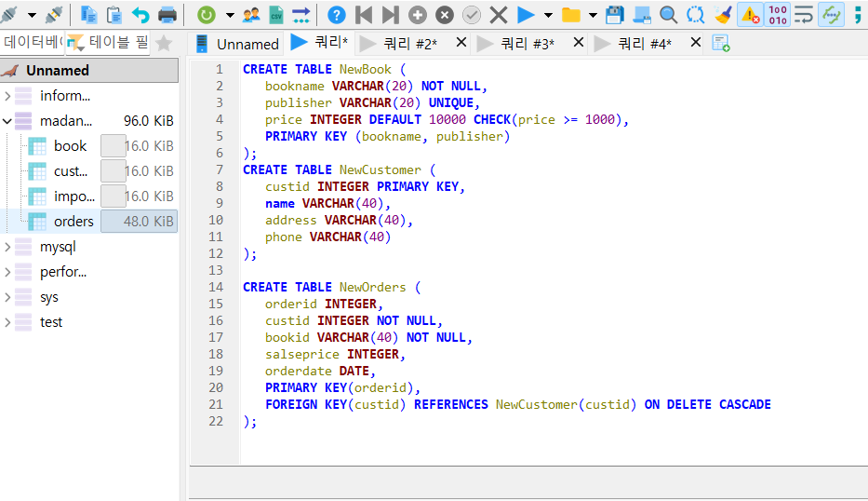The height and width of the screenshot is (501, 868).
Task: Expand the inform... database node
Action: point(7,96)
